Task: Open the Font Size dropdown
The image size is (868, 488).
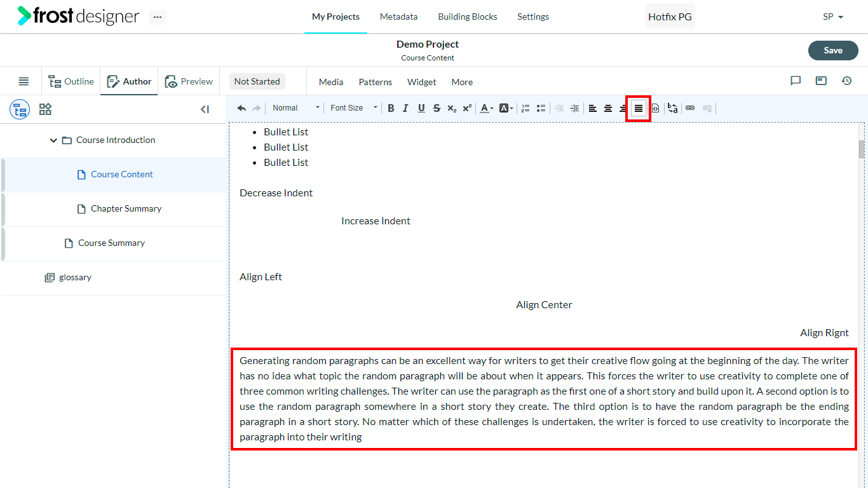Action: coord(354,108)
